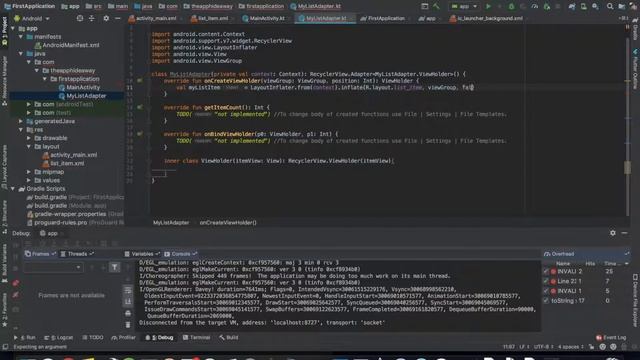Click the override gutter icon beside getItemCount
This screenshot has height=360, width=640.
pos(140,107)
